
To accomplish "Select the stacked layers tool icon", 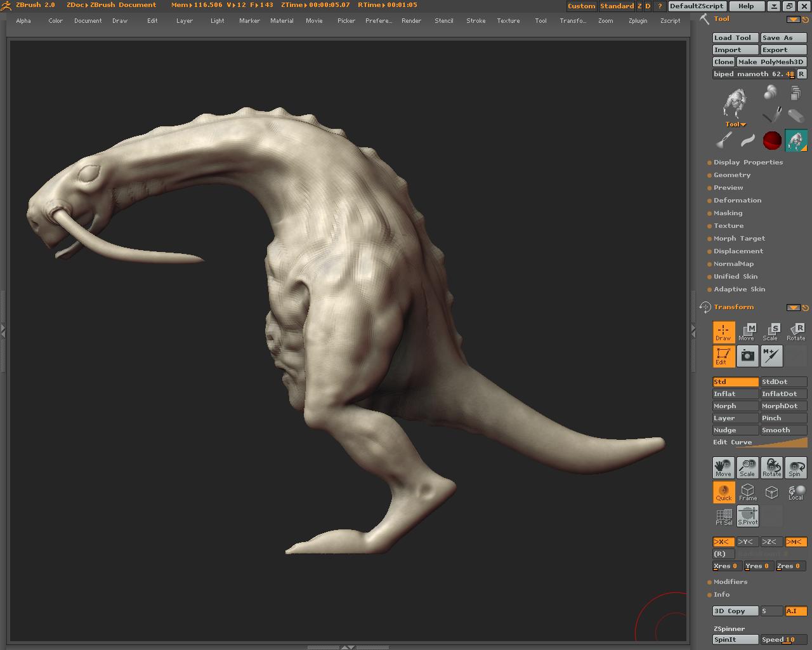I will coord(796,93).
